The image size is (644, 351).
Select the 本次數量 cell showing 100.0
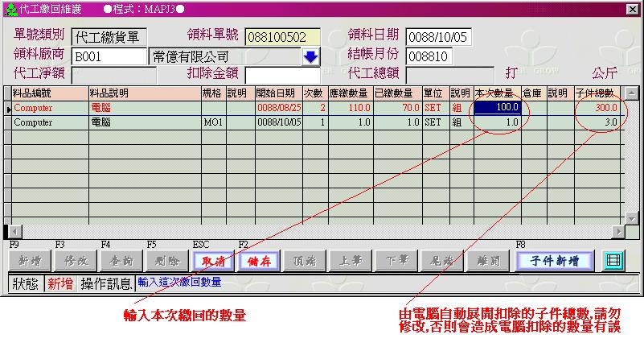pos(497,108)
